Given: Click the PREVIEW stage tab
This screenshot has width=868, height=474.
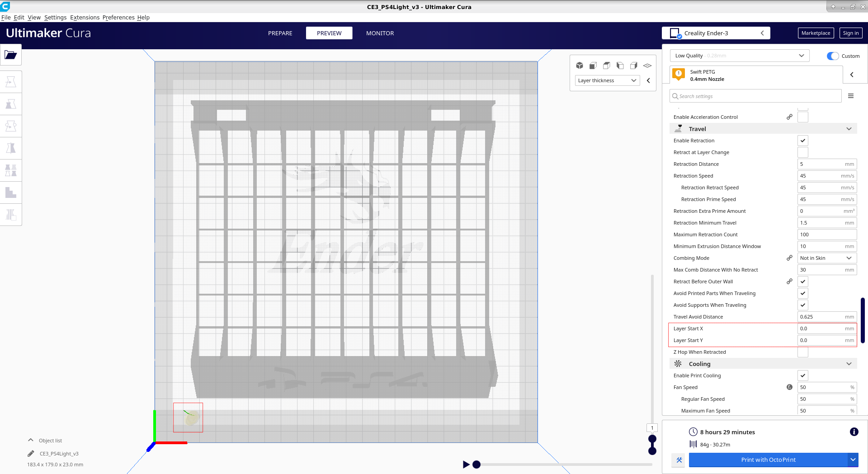Looking at the screenshot, I should click(329, 33).
